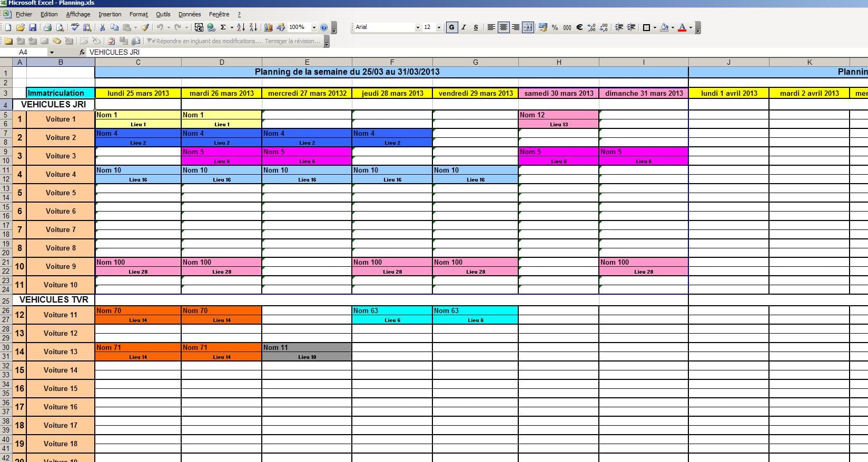Select column H by its header

(x=559, y=62)
